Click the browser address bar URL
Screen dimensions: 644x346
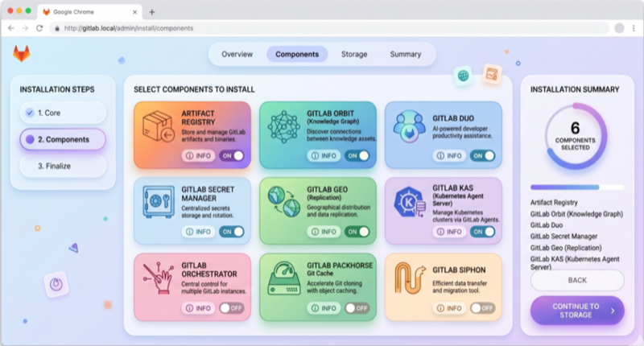coord(129,28)
